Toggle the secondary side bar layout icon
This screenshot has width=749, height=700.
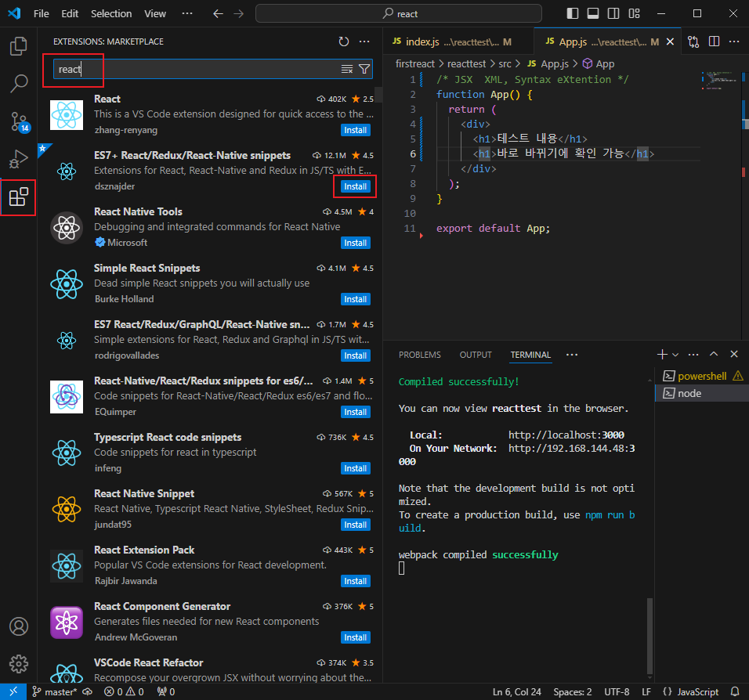(613, 13)
